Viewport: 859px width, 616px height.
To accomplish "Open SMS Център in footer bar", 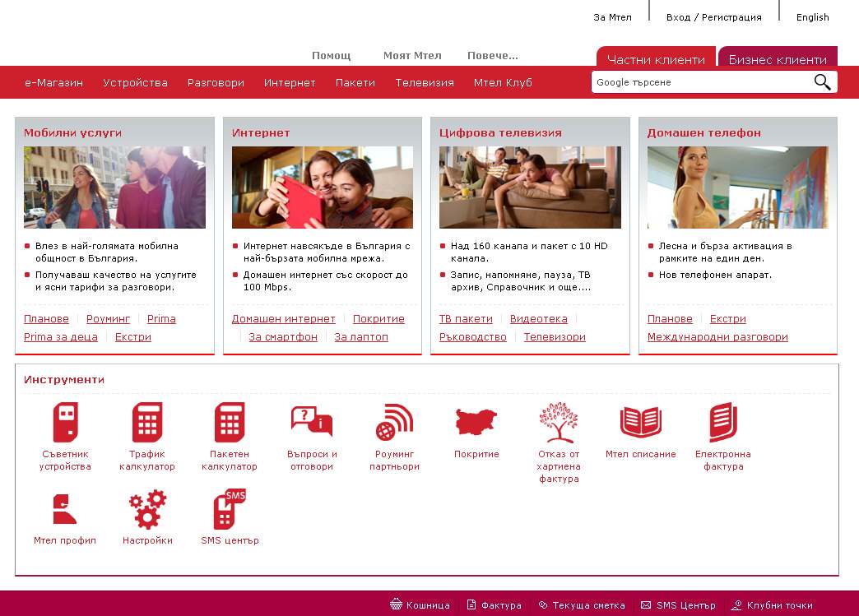I will pyautogui.click(x=678, y=605).
